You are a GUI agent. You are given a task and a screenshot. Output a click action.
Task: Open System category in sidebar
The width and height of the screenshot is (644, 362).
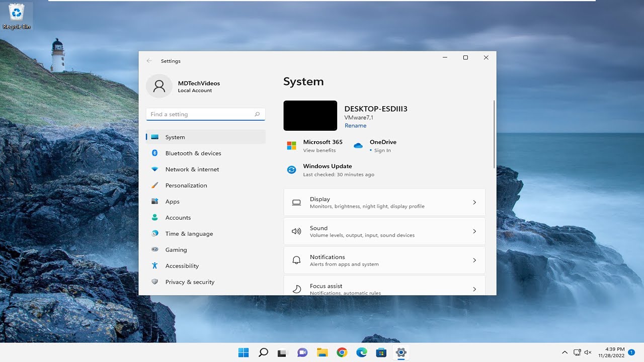tap(206, 137)
